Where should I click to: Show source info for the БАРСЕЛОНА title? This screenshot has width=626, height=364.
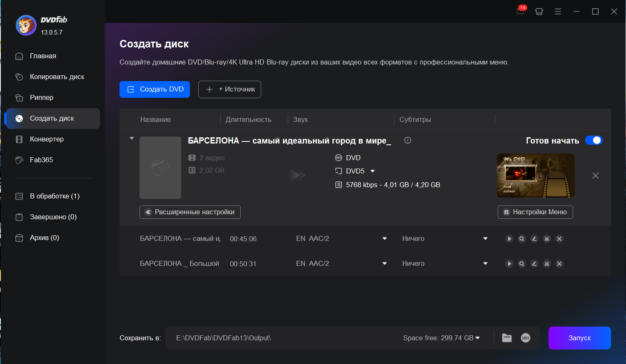pos(408,140)
